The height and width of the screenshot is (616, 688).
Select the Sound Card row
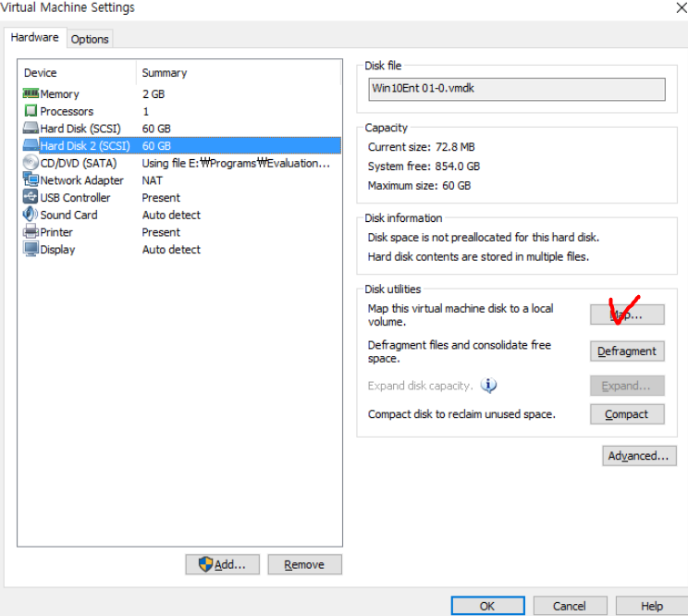pos(181,215)
